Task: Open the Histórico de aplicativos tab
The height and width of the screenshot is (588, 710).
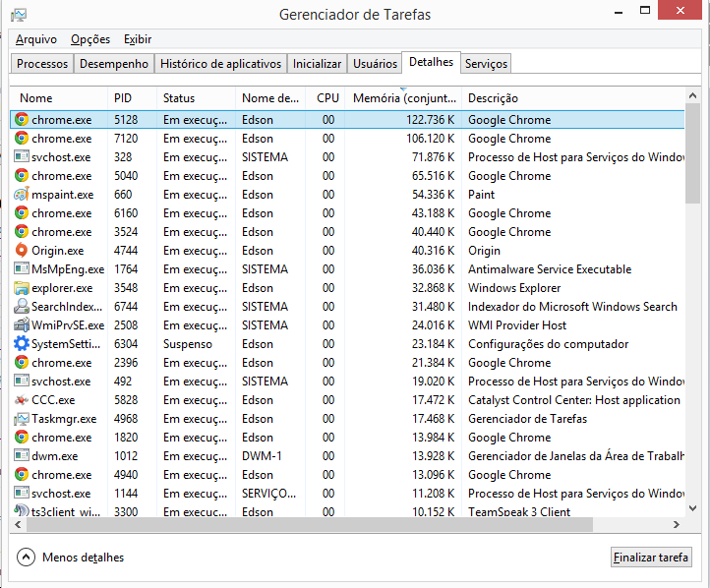Action: point(220,63)
